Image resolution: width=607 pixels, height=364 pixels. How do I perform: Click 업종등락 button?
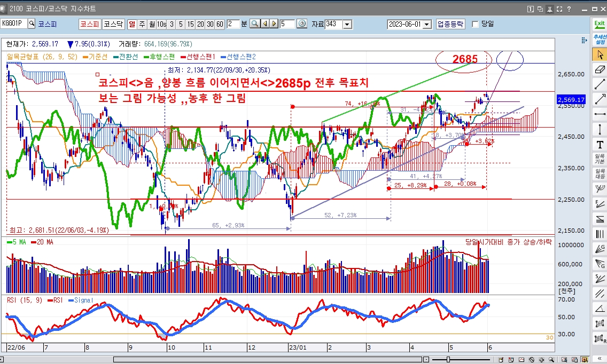coord(450,24)
